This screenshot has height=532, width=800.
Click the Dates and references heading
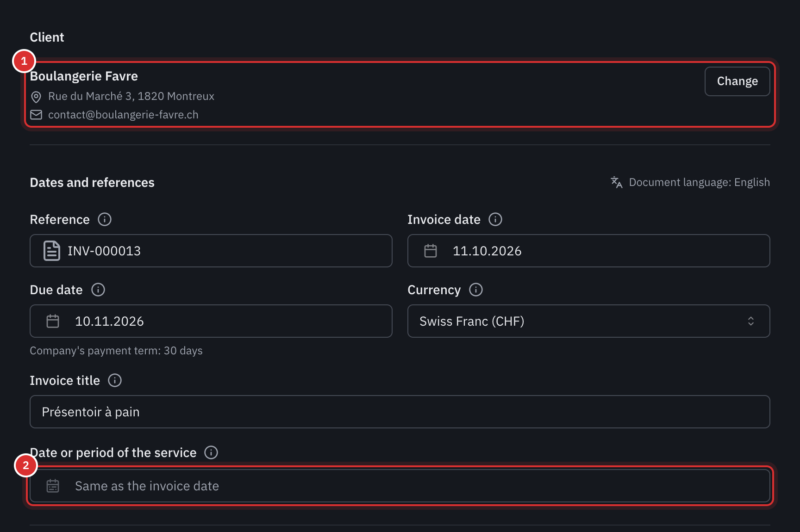pos(92,182)
